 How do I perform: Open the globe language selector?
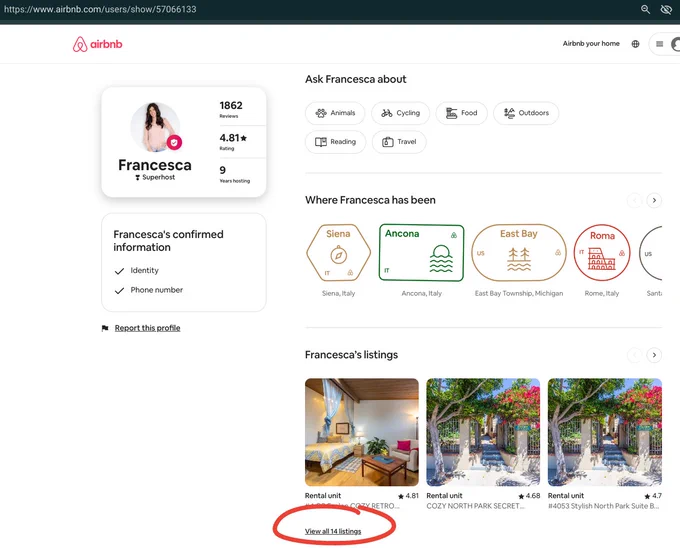tap(635, 44)
